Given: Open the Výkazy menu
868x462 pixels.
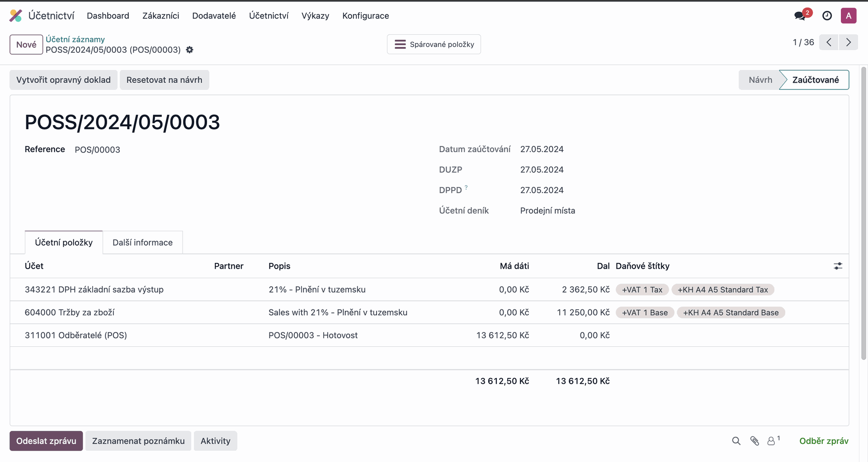Looking at the screenshot, I should pyautogui.click(x=315, y=16).
